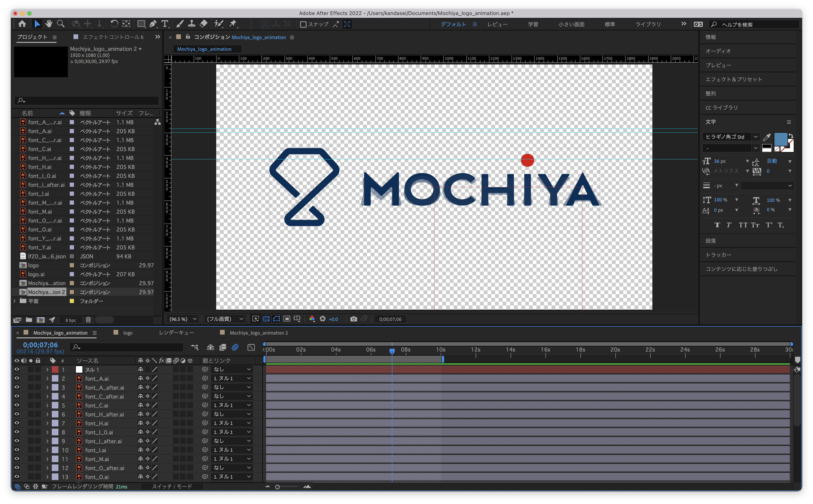
Task: Click the motion blur icon in timeline
Action: click(x=235, y=347)
